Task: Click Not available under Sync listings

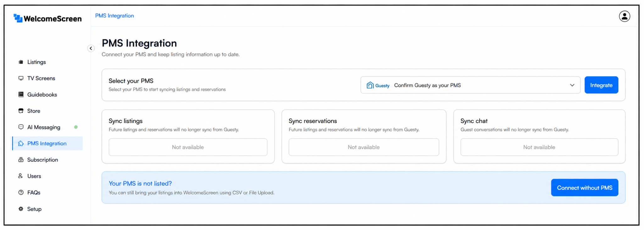Action: [x=188, y=147]
